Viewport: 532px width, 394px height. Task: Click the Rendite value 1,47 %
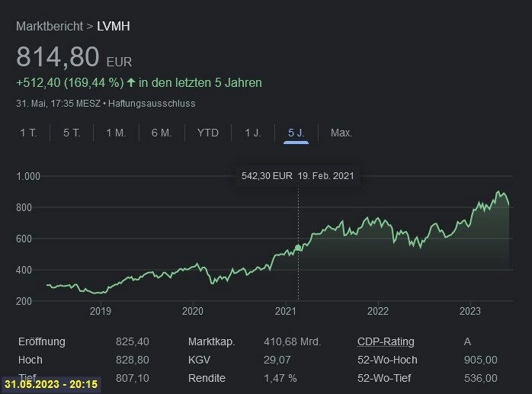[280, 378]
